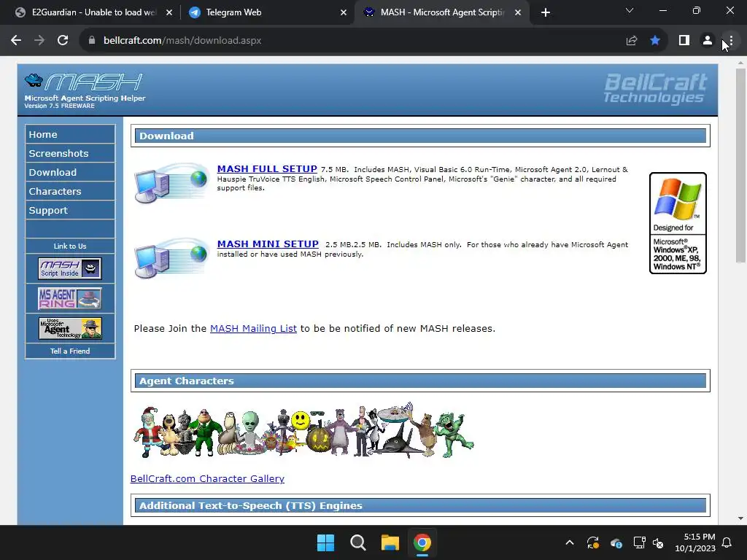Reload the current page
Image resolution: width=747 pixels, height=560 pixels.
point(63,41)
